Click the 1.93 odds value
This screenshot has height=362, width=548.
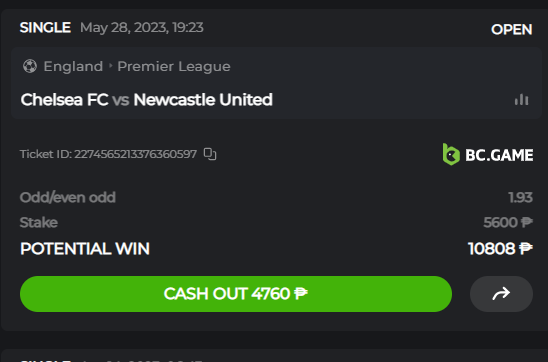520,197
